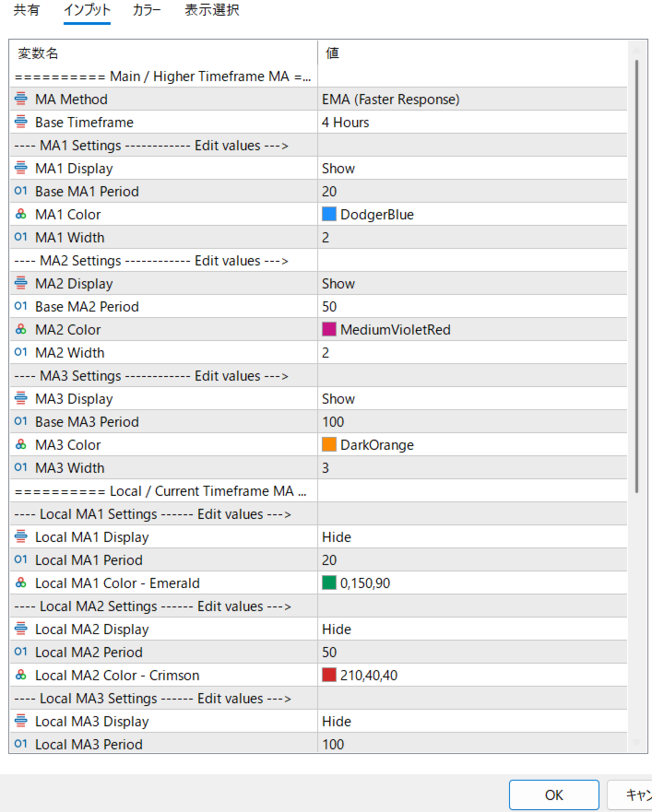Image resolution: width=652 pixels, height=812 pixels.
Task: Click the DodgerBlue color swatch
Action: click(x=329, y=214)
